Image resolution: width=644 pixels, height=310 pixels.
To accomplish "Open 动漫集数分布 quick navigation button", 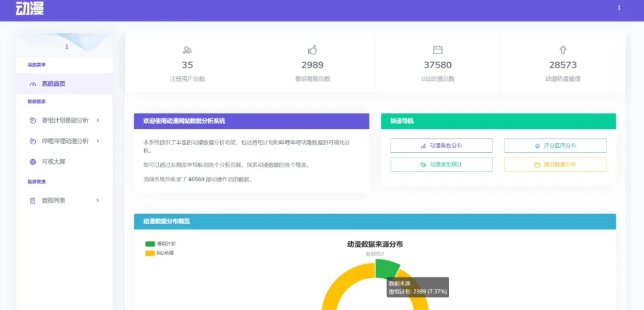I will point(441,146).
